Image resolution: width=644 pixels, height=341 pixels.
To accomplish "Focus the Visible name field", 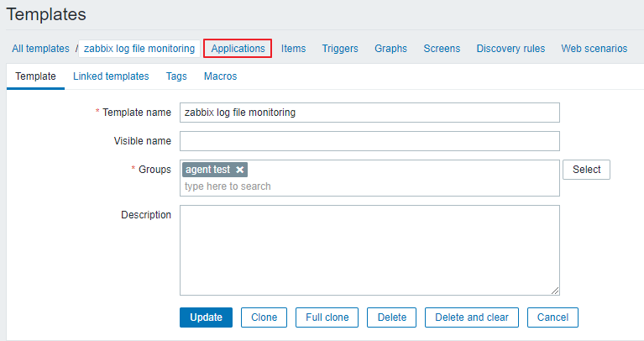I will (369, 141).
